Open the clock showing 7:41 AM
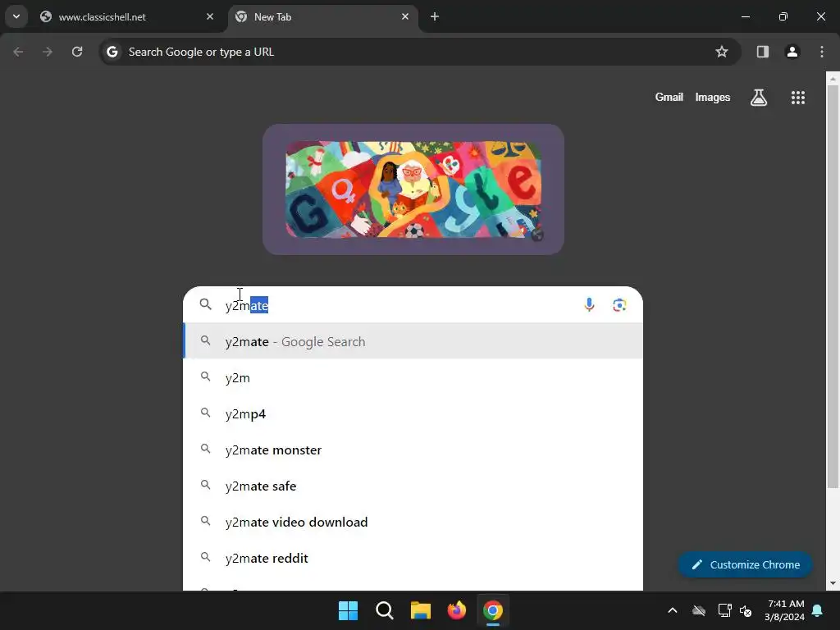This screenshot has width=840, height=630. [784, 610]
